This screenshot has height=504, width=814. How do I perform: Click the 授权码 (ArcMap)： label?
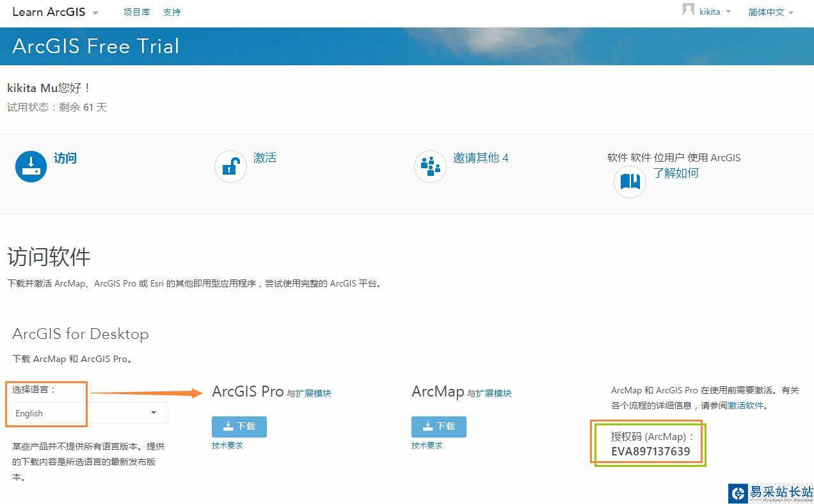click(653, 436)
